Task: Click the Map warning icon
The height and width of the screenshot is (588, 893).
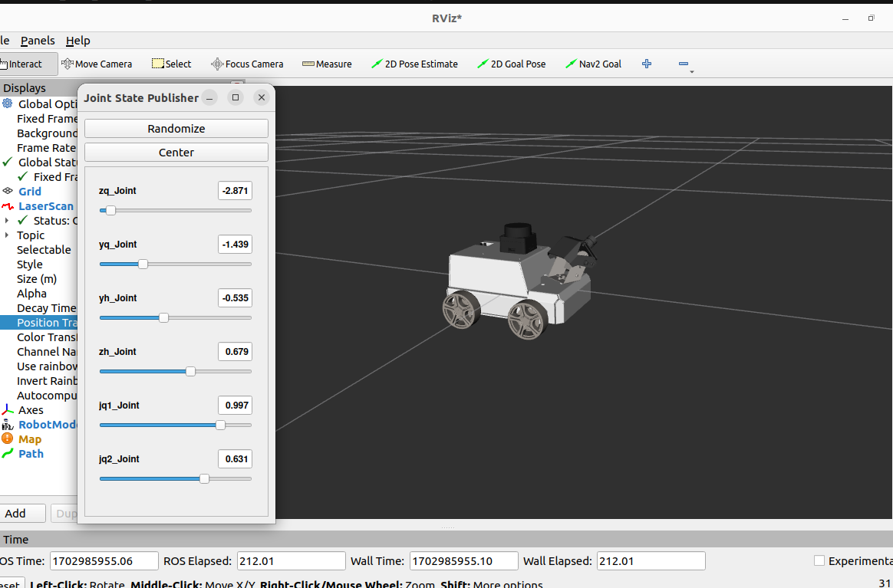Action: click(8, 439)
